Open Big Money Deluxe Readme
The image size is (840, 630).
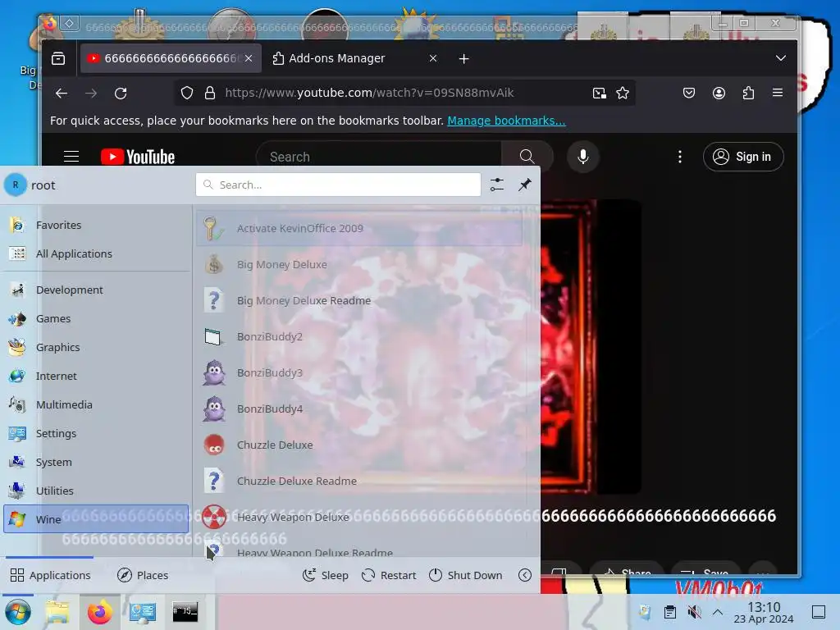click(359, 300)
